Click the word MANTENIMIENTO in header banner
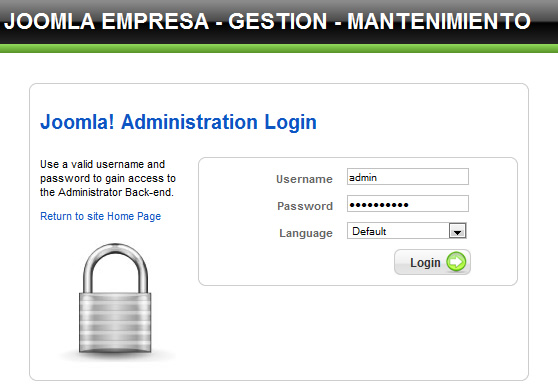558x392 pixels. pyautogui.click(x=439, y=21)
